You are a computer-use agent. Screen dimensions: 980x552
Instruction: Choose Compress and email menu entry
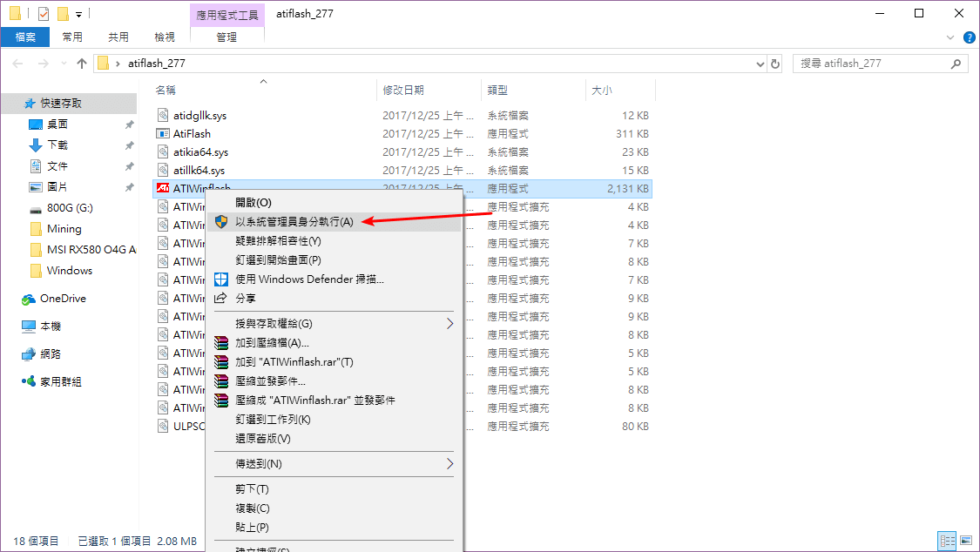[x=335, y=380]
